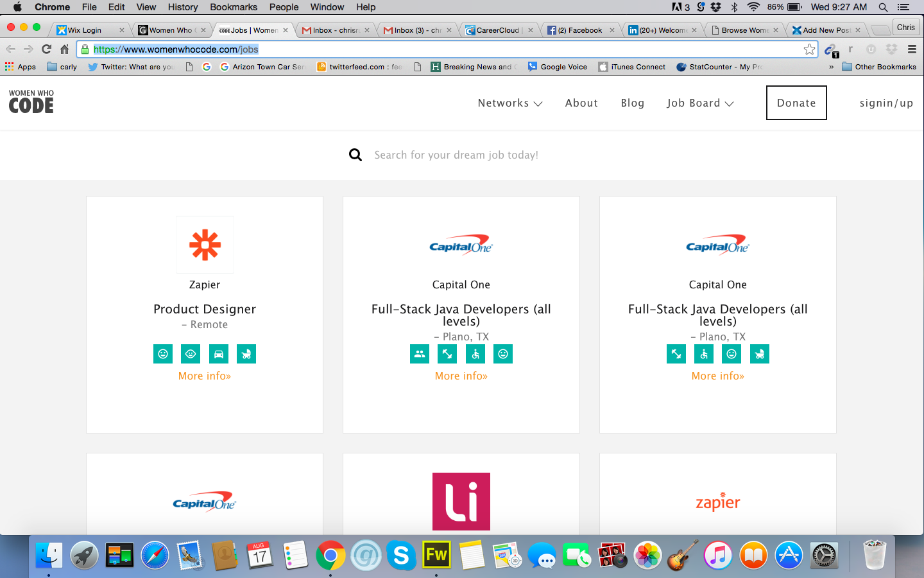Click the Dropbox extension icon in Chrome's toolbar
Viewport: 924px width, 578px height.
coord(891,49)
